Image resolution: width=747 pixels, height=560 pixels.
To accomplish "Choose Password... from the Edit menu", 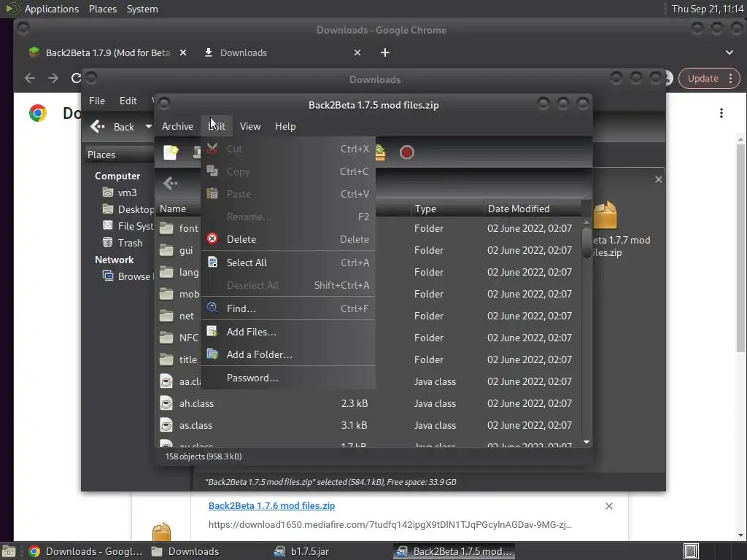I will [x=288, y=378].
